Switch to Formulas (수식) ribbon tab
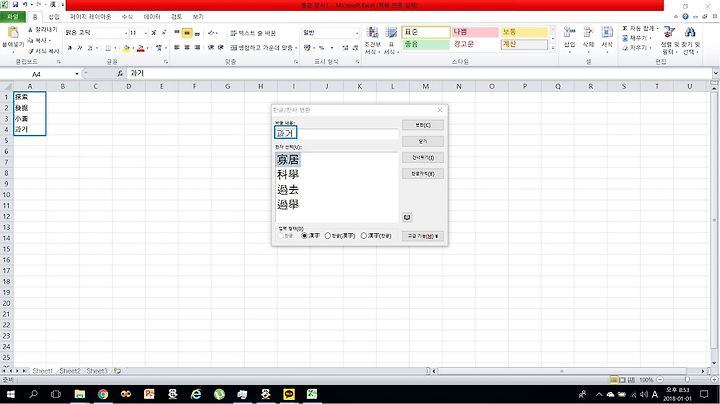Screen dimensions: 720x404 pyautogui.click(x=127, y=17)
